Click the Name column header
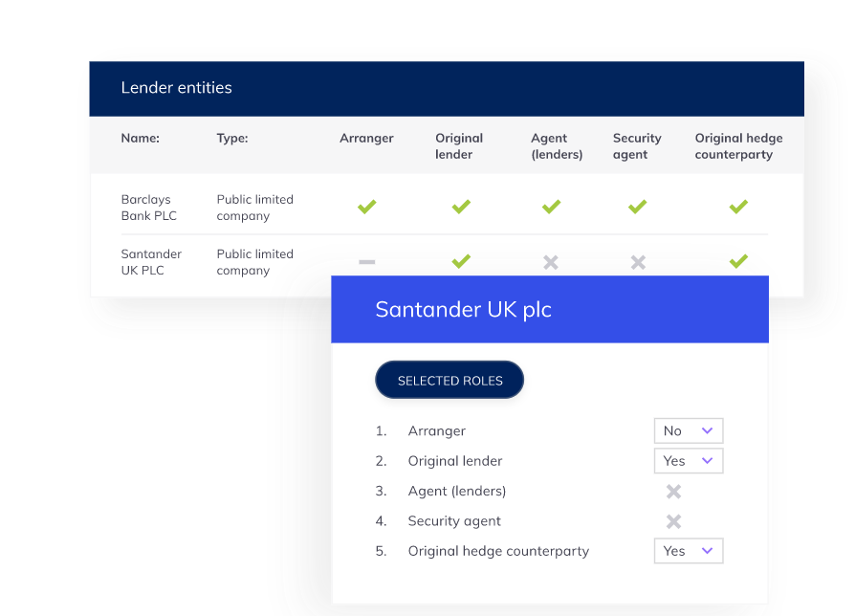The height and width of the screenshot is (616, 855). [141, 138]
